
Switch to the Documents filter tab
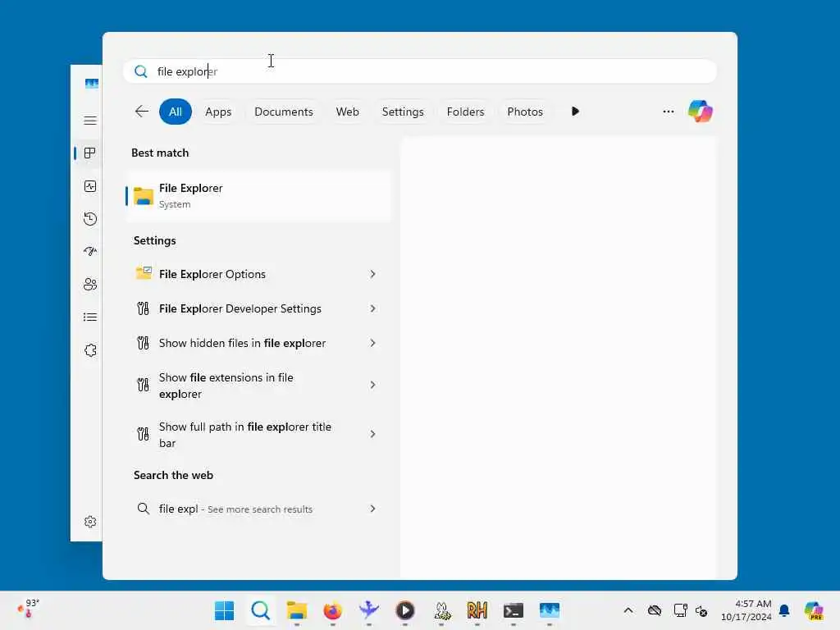283,112
